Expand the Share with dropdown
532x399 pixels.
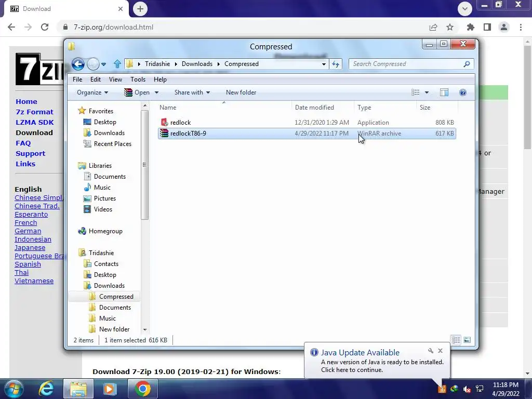click(192, 92)
